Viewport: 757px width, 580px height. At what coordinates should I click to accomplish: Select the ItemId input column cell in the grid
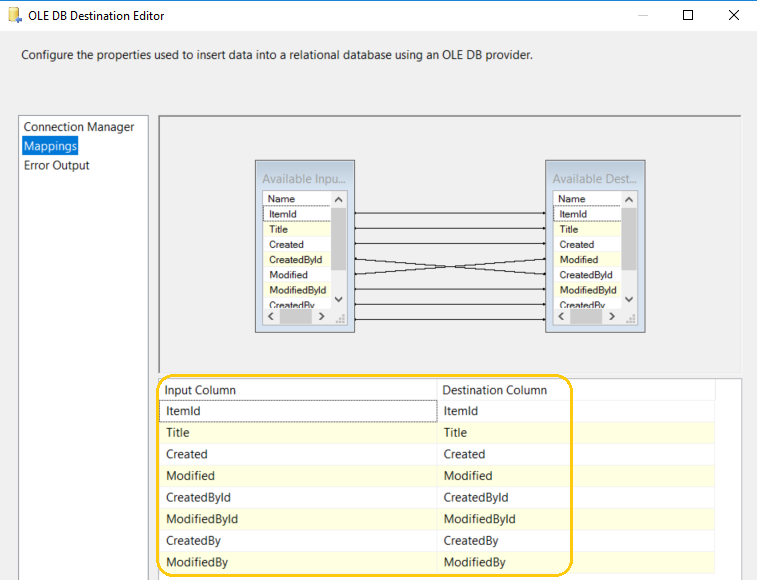pyautogui.click(x=298, y=411)
